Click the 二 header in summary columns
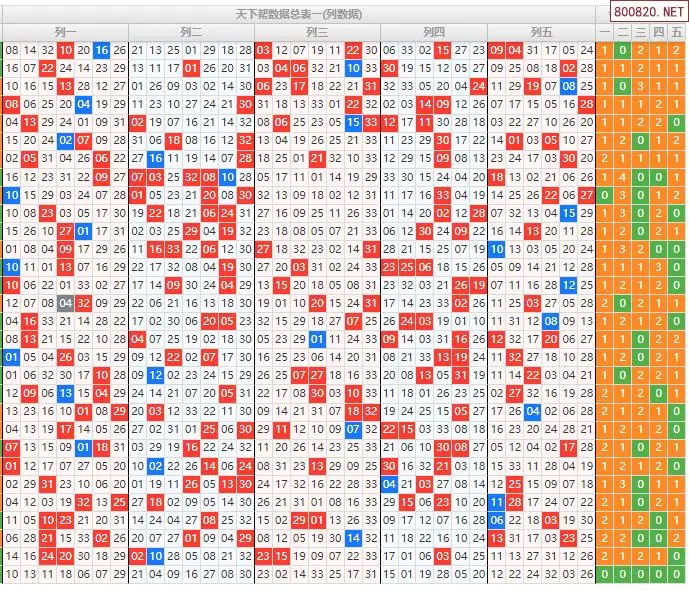The height and width of the screenshot is (591, 689). (622, 32)
